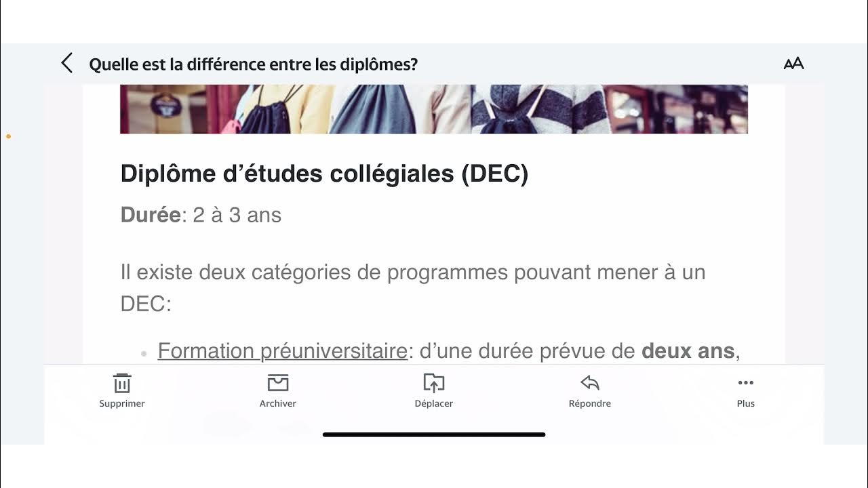This screenshot has width=868, height=488.
Task: Tap the trash can icon
Action: click(x=122, y=384)
